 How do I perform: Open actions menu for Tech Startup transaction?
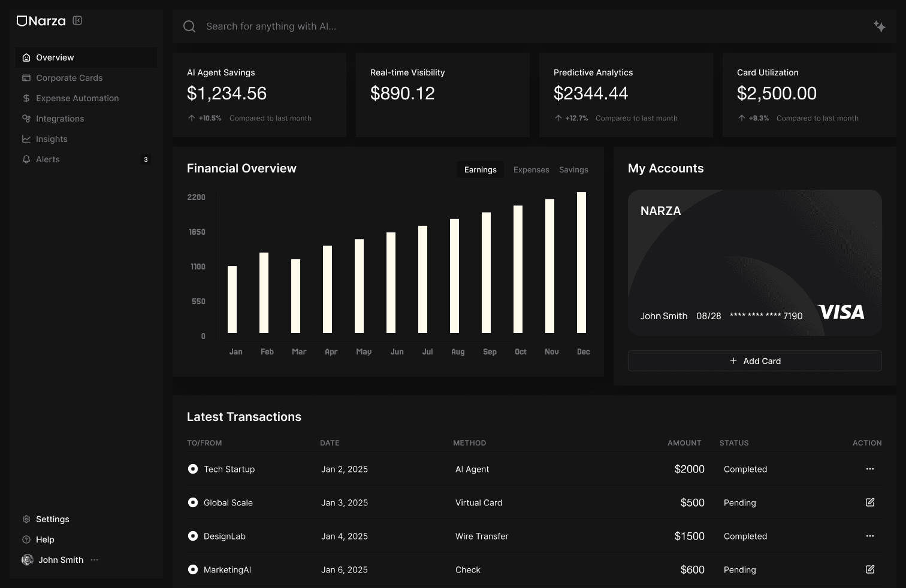pyautogui.click(x=870, y=469)
